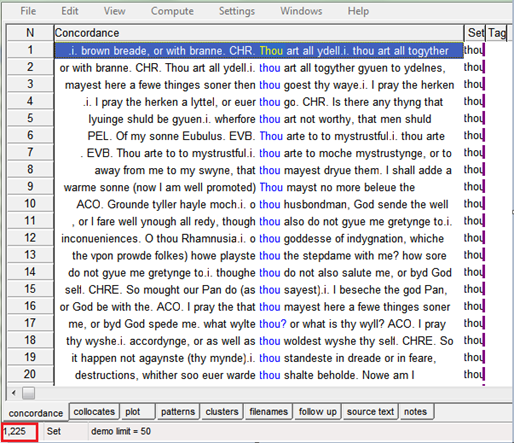Screen dimensions: 514x443
Task: Switch to the plot tab
Action: [x=138, y=412]
